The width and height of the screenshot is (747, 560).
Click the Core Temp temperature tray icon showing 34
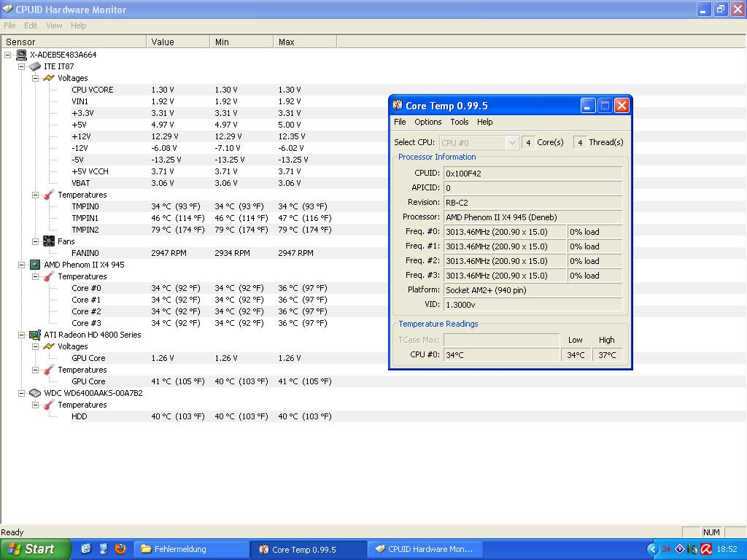coord(666,549)
